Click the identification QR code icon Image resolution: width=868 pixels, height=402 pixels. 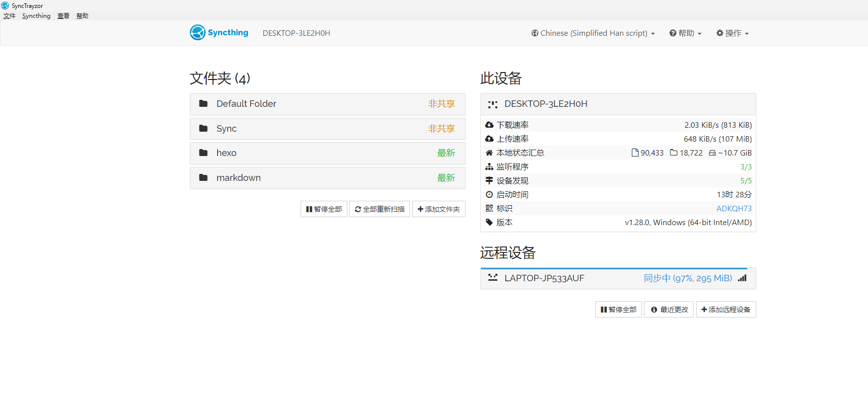[489, 208]
